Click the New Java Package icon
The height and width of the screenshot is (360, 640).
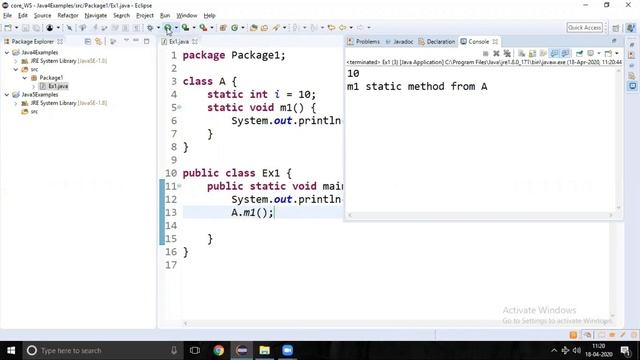click(x=223, y=28)
